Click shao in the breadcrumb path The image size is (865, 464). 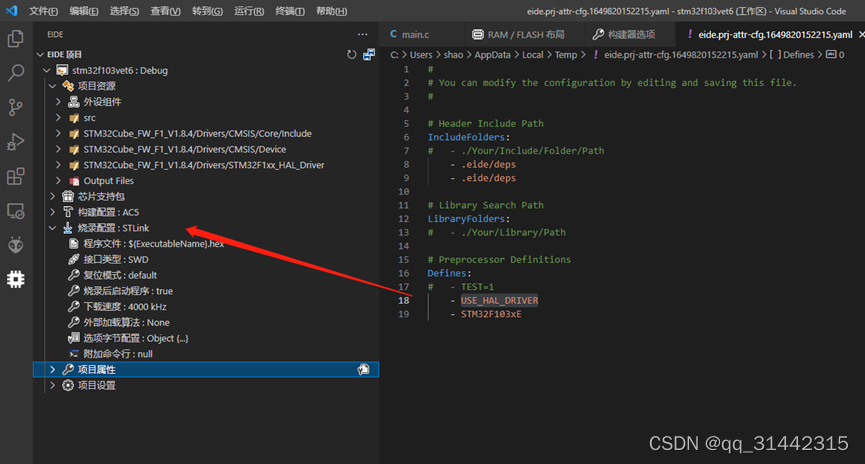(x=453, y=55)
